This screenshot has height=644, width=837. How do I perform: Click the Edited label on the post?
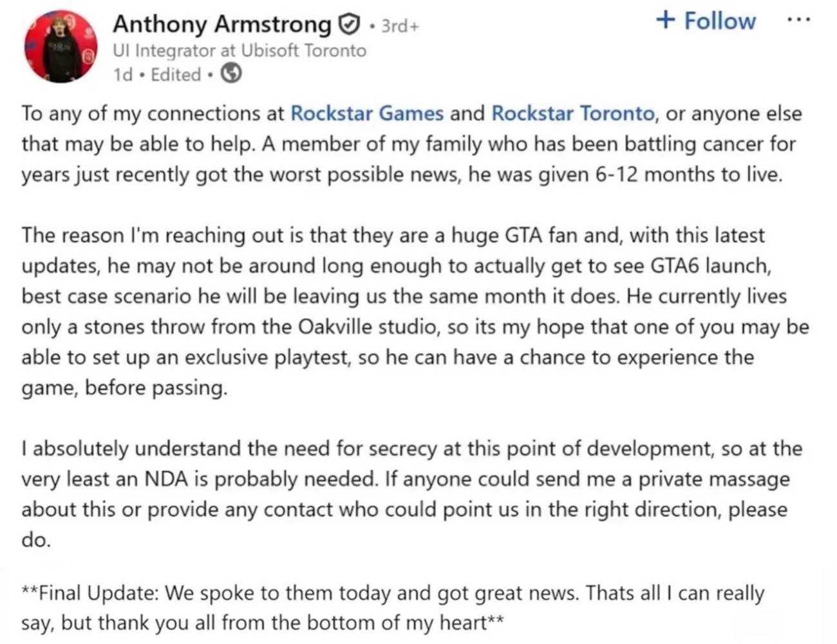176,75
